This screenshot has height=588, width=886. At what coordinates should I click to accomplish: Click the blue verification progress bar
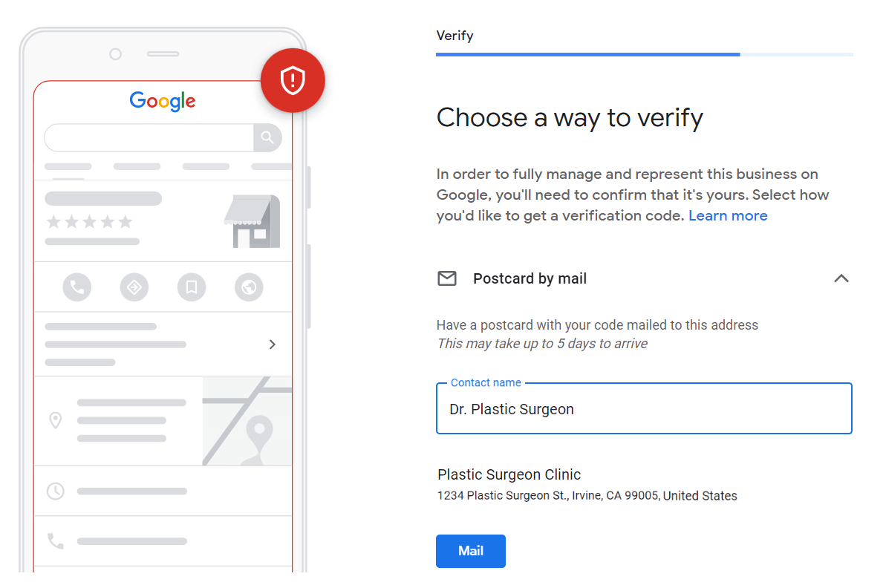pos(587,54)
